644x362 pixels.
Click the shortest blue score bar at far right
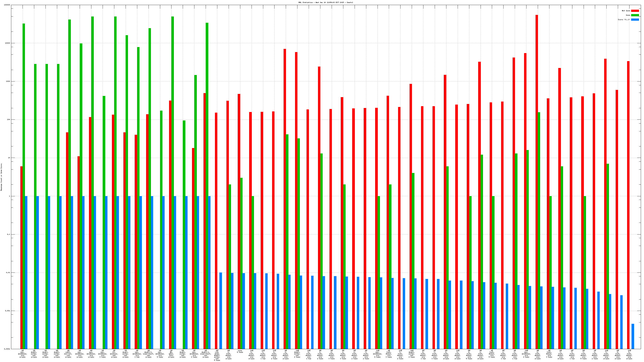point(633,336)
